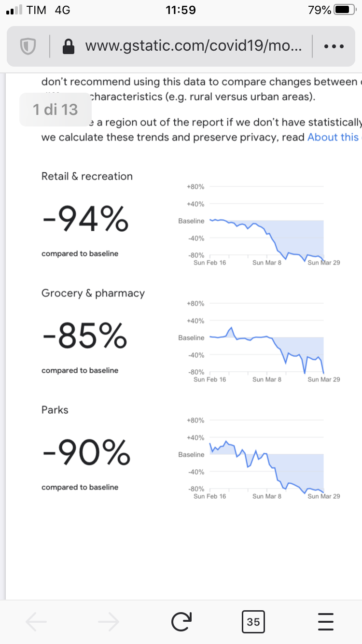Tap the forward navigation arrow

pos(109,622)
